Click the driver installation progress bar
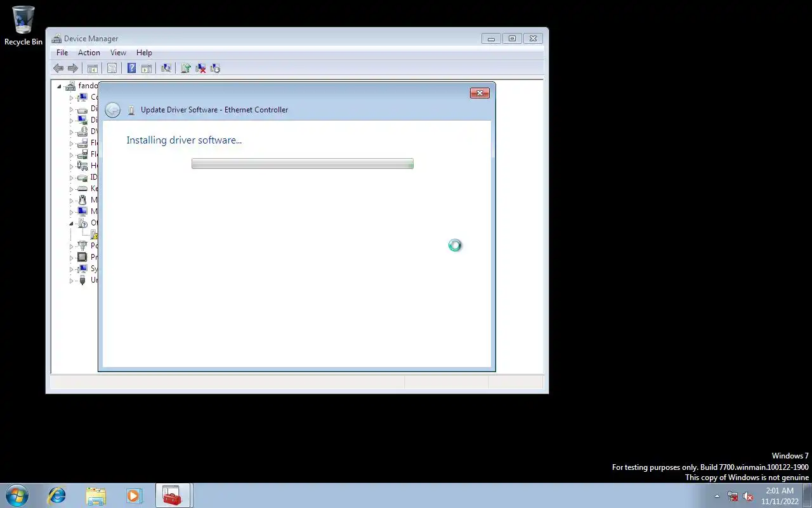Viewport: 812px width, 508px height. [x=303, y=164]
